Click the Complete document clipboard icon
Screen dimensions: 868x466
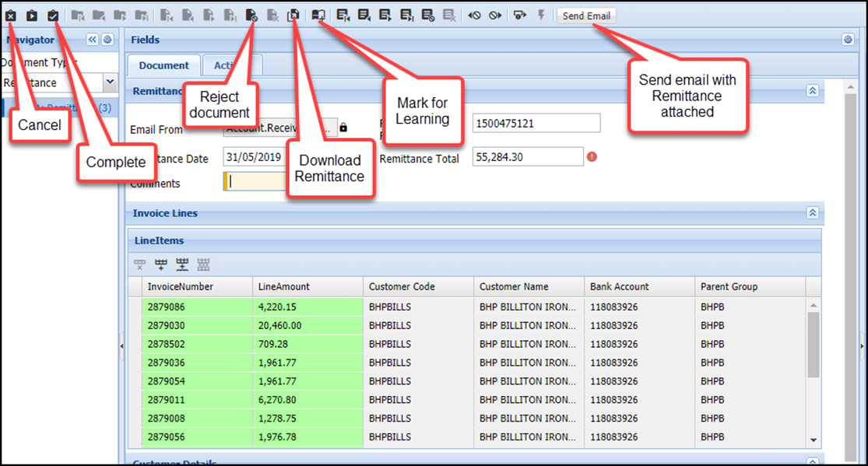(x=53, y=16)
